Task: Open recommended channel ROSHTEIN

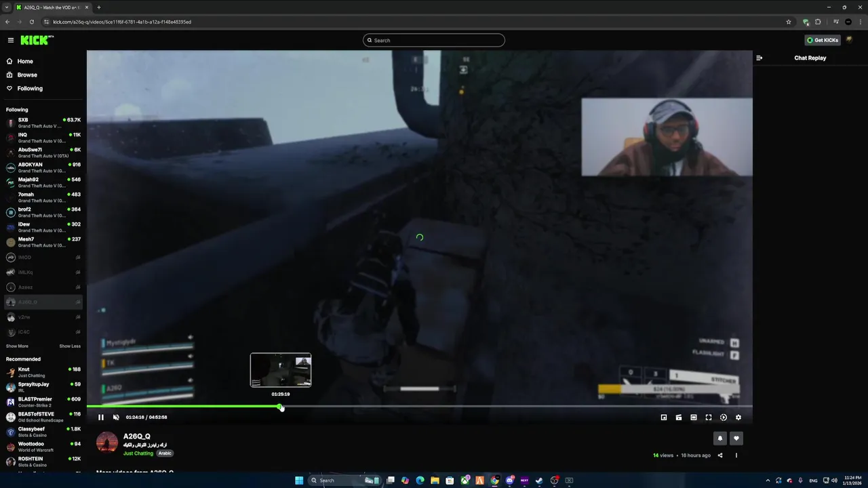Action: pos(43,462)
